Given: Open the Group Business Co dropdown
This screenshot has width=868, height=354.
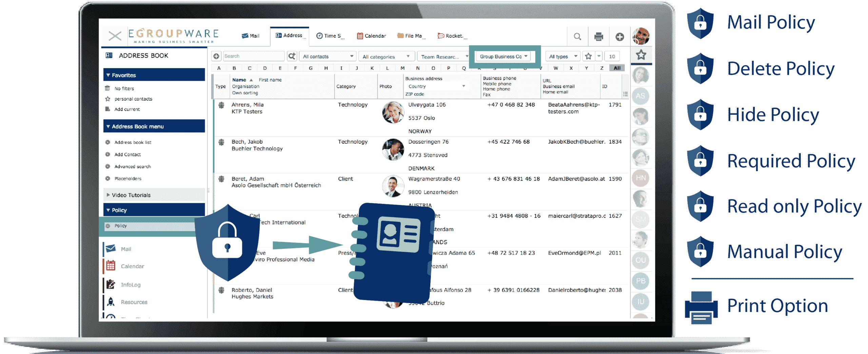Looking at the screenshot, I should click(x=503, y=56).
